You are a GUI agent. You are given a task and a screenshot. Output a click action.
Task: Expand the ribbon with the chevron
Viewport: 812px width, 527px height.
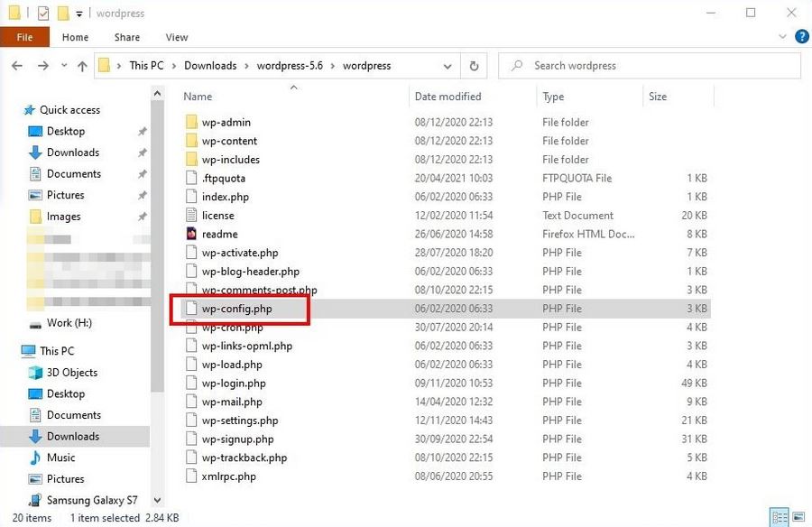[782, 36]
